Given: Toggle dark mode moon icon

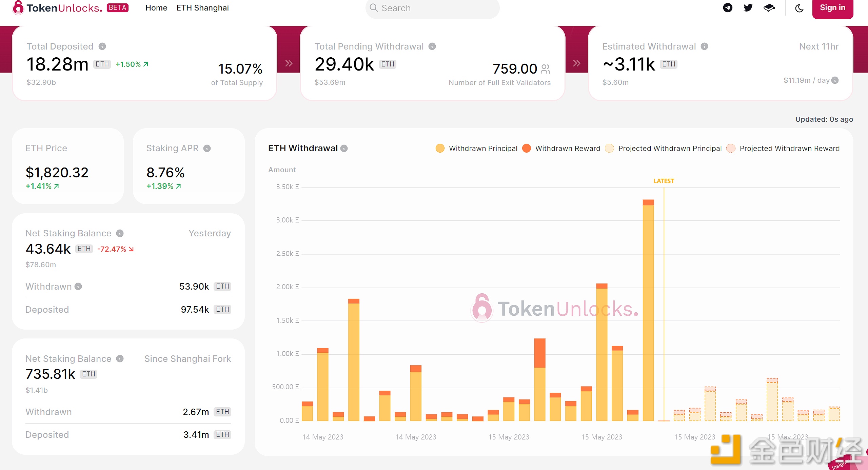Looking at the screenshot, I should pyautogui.click(x=799, y=8).
